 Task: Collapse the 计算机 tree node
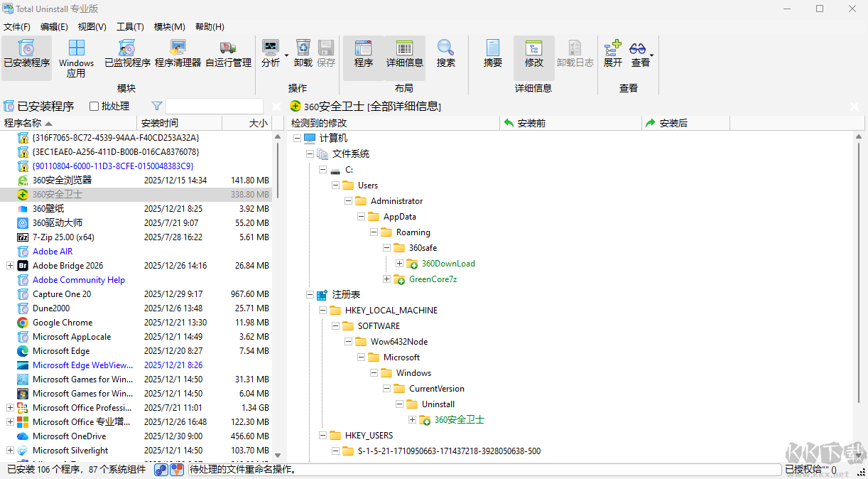[x=297, y=139]
